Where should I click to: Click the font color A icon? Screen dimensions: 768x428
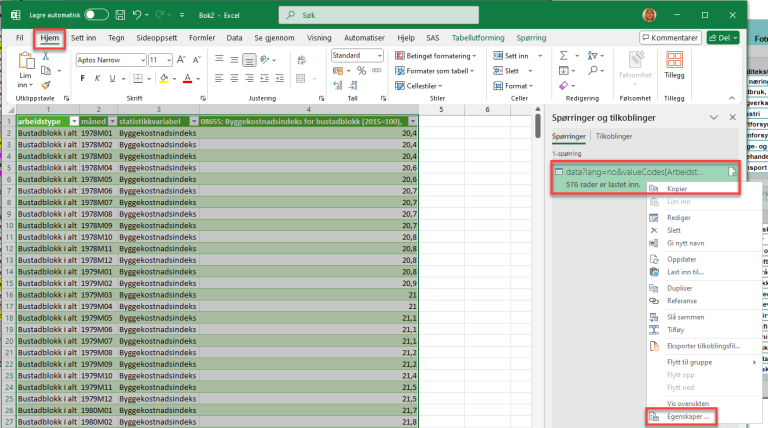pos(186,78)
